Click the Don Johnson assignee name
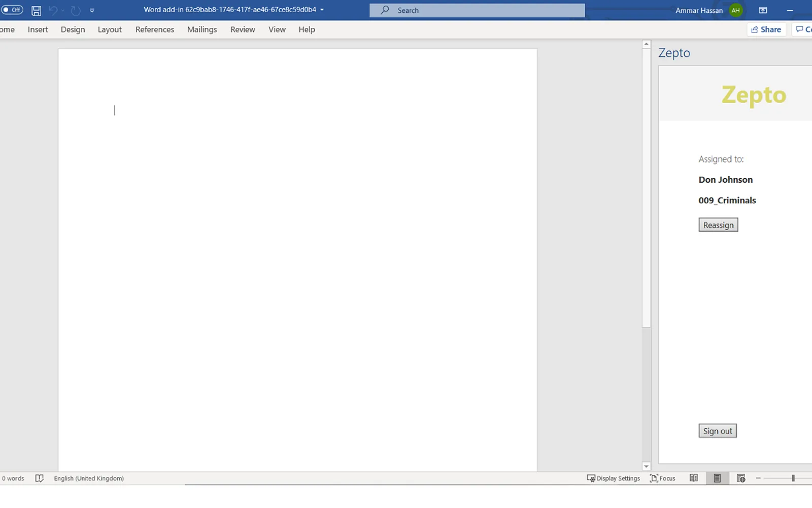Viewport: 812px width, 508px height. 725,180
